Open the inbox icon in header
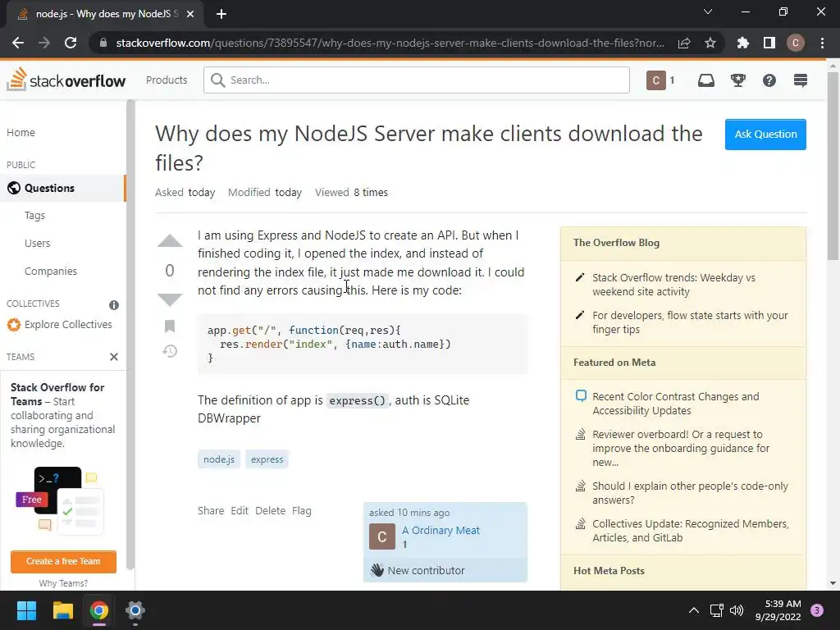Viewport: 840px width, 630px height. (x=706, y=80)
